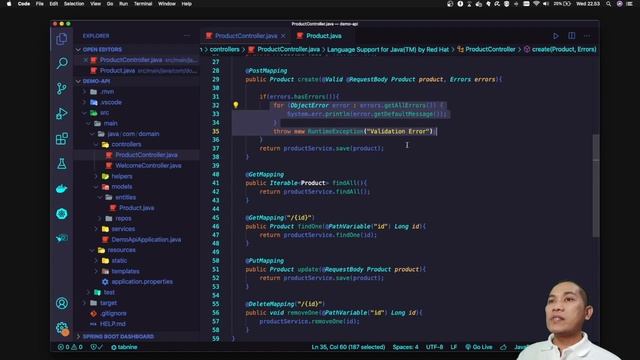Open the View menu
640x360 pixels.
[x=96, y=4]
